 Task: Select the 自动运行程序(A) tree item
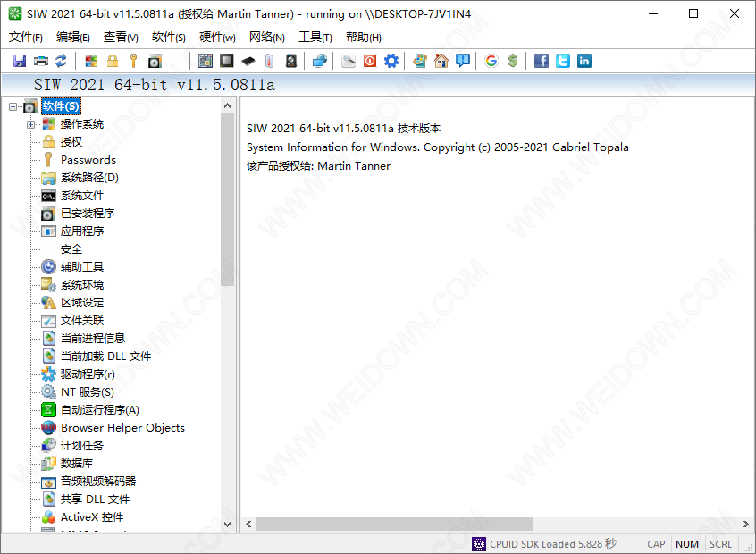point(100,410)
